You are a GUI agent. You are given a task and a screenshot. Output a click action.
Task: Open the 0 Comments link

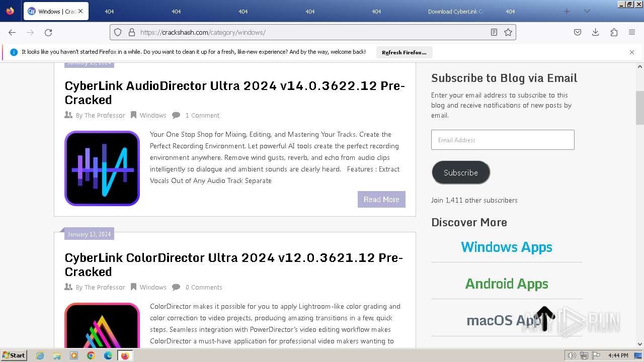pyautogui.click(x=204, y=287)
